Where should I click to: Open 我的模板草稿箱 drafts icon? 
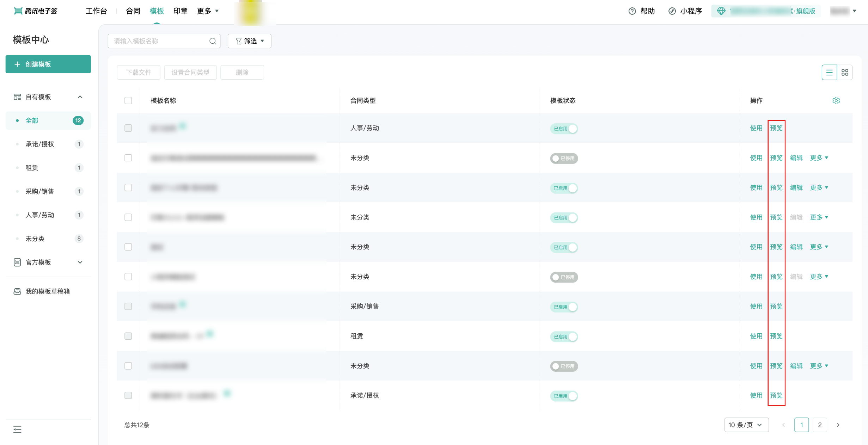click(x=17, y=291)
